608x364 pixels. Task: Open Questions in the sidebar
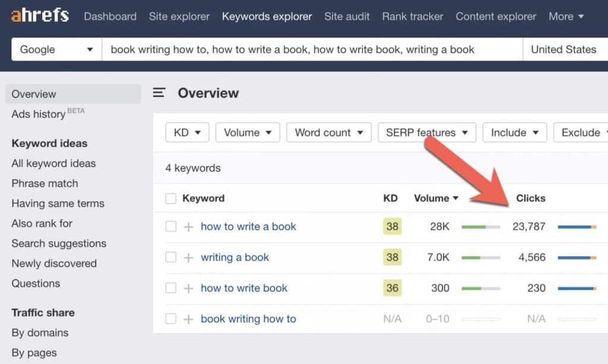pyautogui.click(x=36, y=283)
